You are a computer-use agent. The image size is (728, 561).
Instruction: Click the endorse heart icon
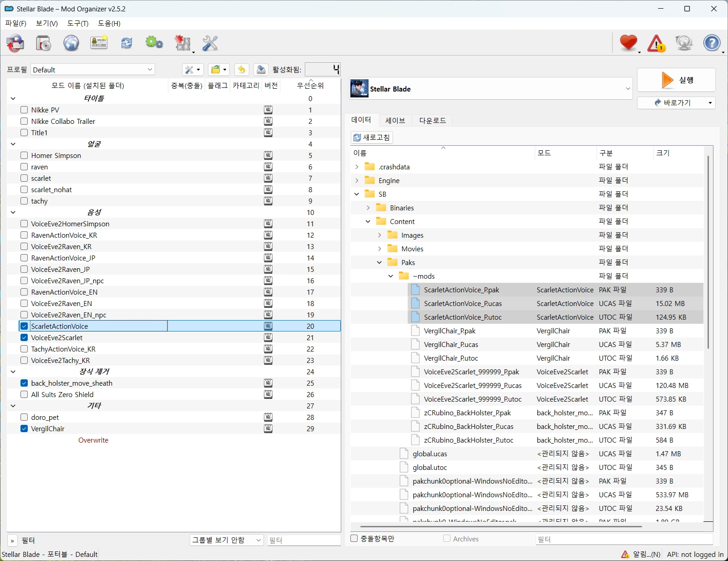point(628,43)
